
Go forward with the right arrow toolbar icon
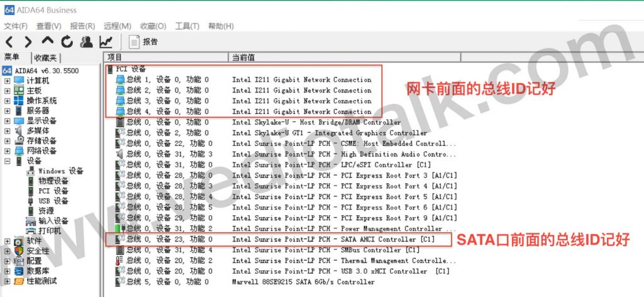click(x=28, y=42)
